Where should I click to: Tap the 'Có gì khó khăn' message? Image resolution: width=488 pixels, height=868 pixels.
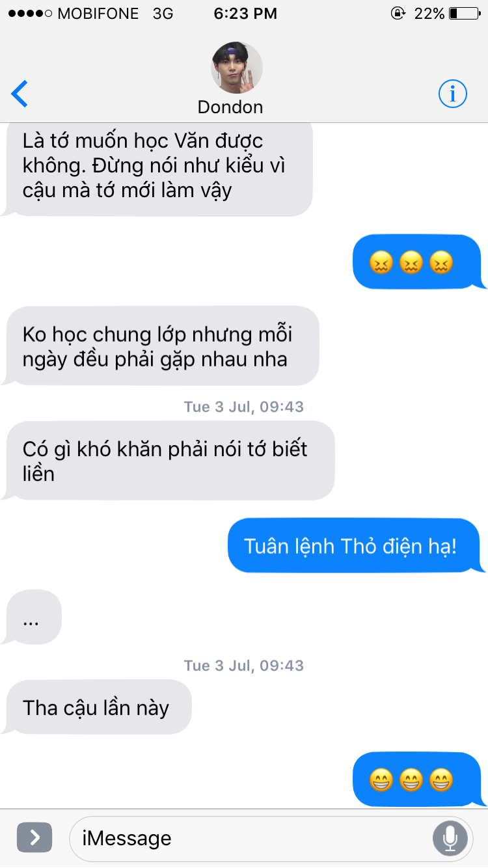169,461
